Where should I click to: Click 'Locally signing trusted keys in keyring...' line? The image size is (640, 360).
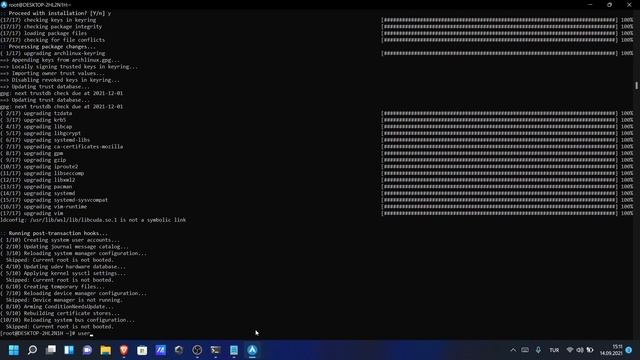pyautogui.click(x=69, y=67)
